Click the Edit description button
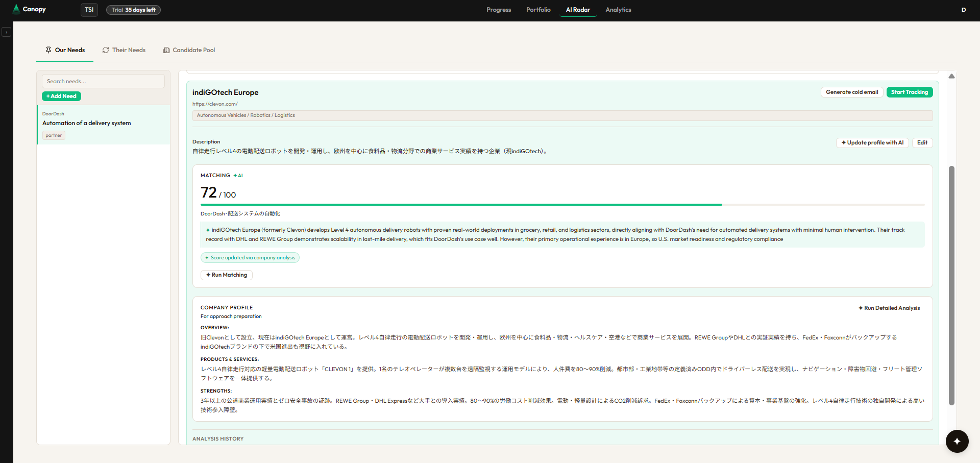This screenshot has height=463, width=980. pos(922,143)
